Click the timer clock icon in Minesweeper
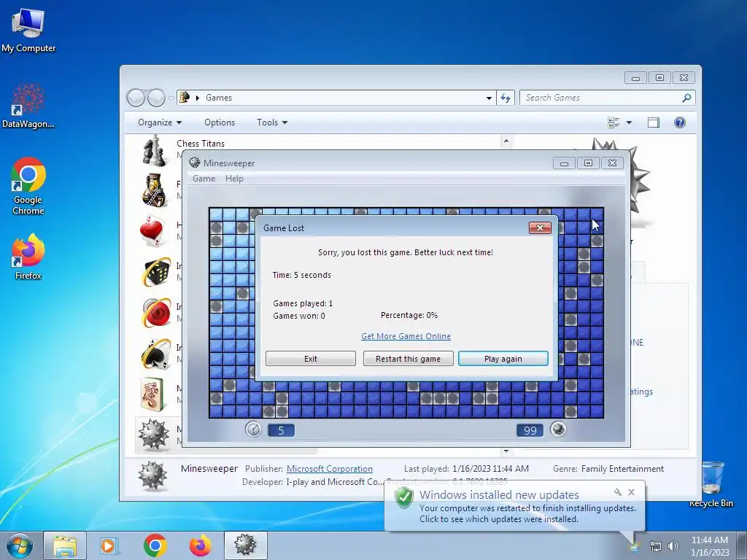The width and height of the screenshot is (747, 560). coord(253,429)
